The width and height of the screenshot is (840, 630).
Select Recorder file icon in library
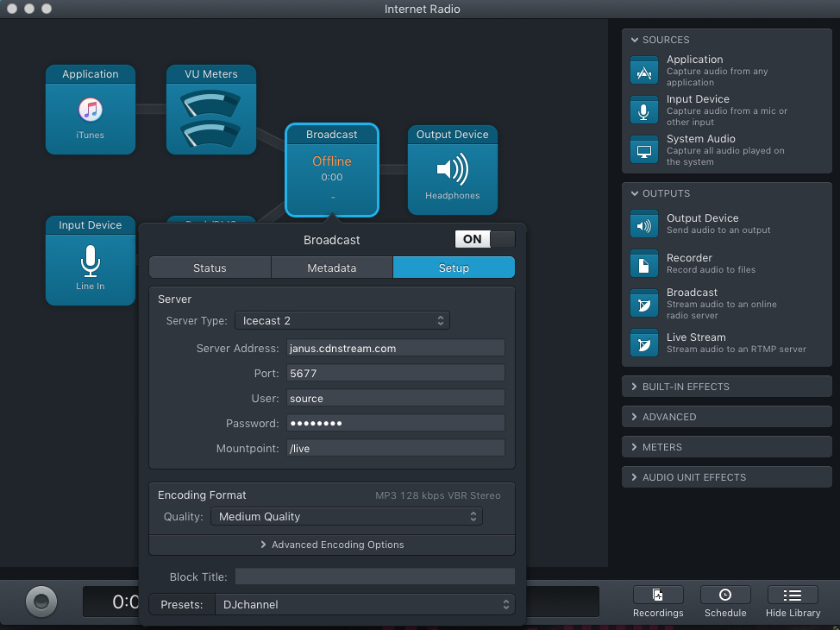click(644, 264)
